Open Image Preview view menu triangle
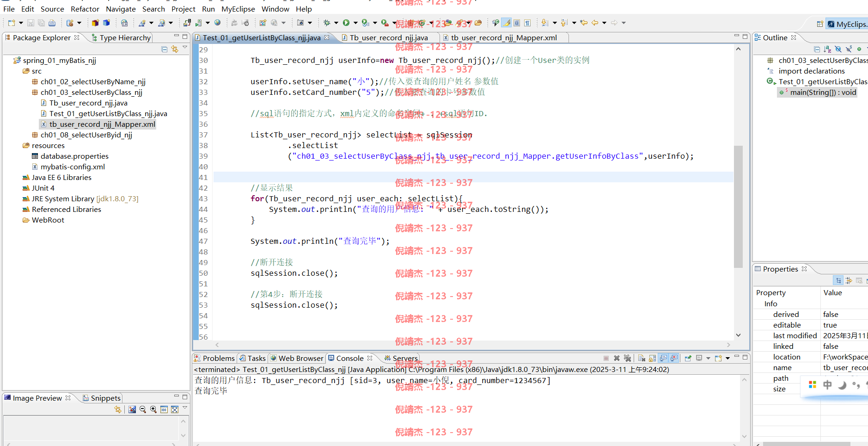 coord(185,408)
